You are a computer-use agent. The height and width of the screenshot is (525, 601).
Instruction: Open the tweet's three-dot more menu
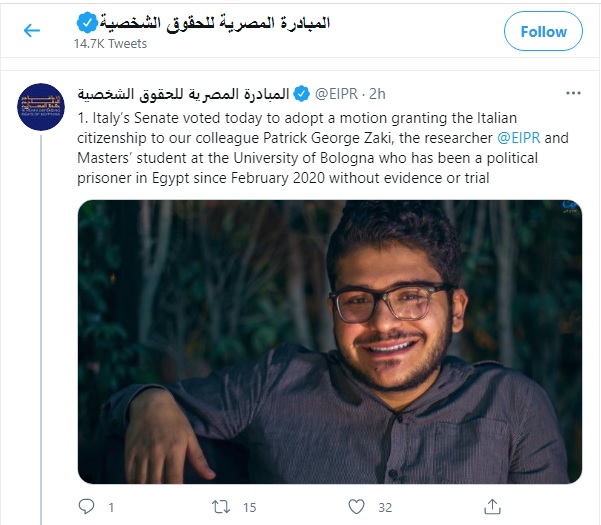573,94
